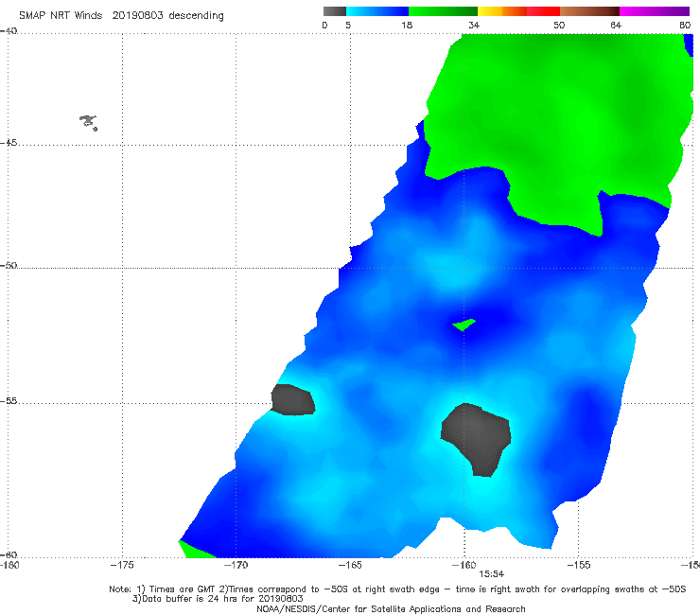
Task: Click the green segment of the color bar
Action: [x=443, y=11]
